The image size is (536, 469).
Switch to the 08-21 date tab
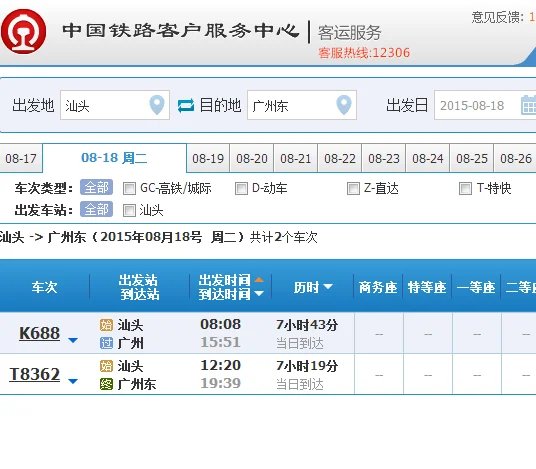tap(296, 159)
